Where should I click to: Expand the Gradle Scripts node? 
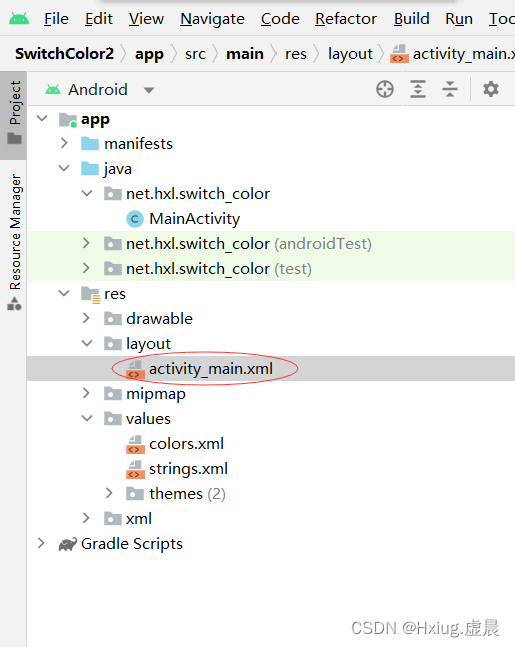point(41,543)
